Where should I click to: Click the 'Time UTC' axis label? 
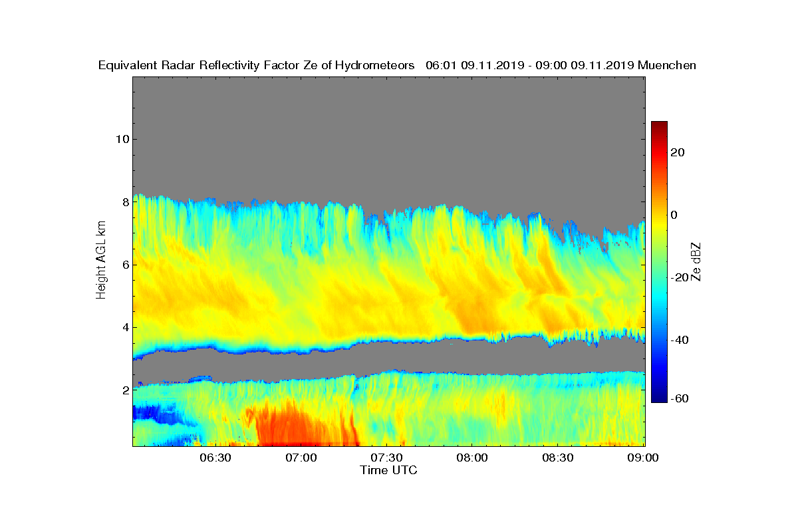pos(389,471)
